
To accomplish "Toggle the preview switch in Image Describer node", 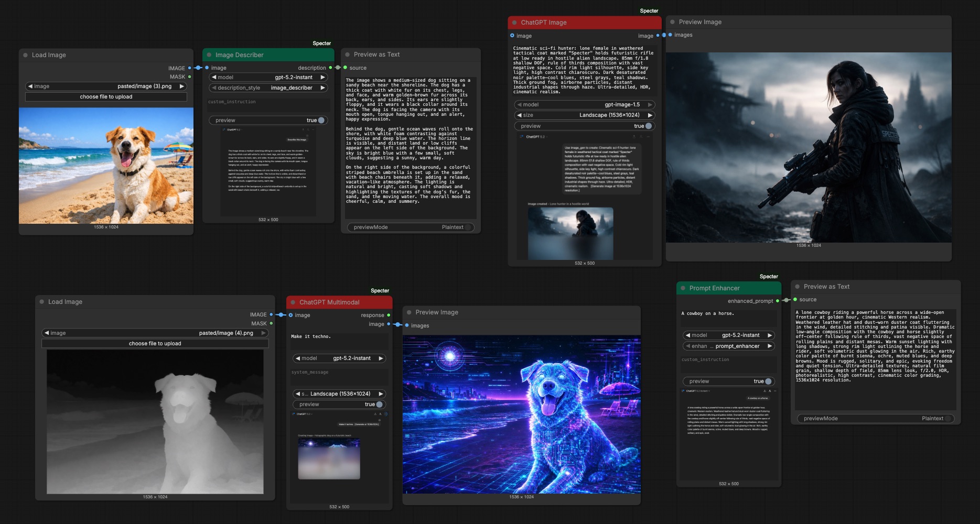I will point(321,121).
